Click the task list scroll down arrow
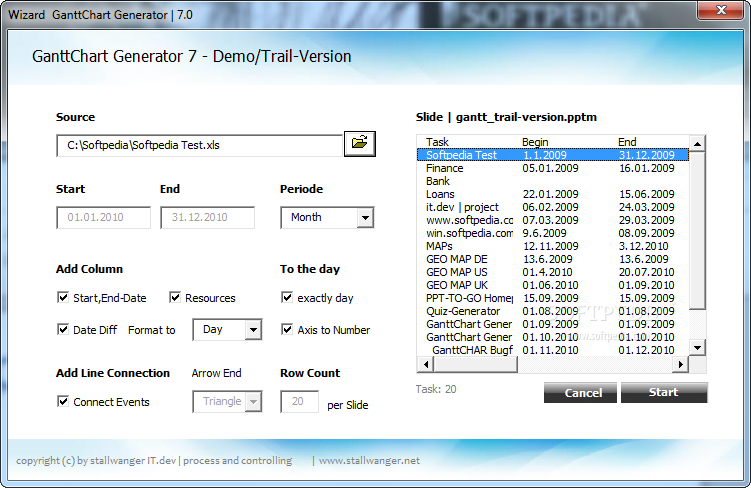Screen dimensions: 751x488 [x=697, y=348]
